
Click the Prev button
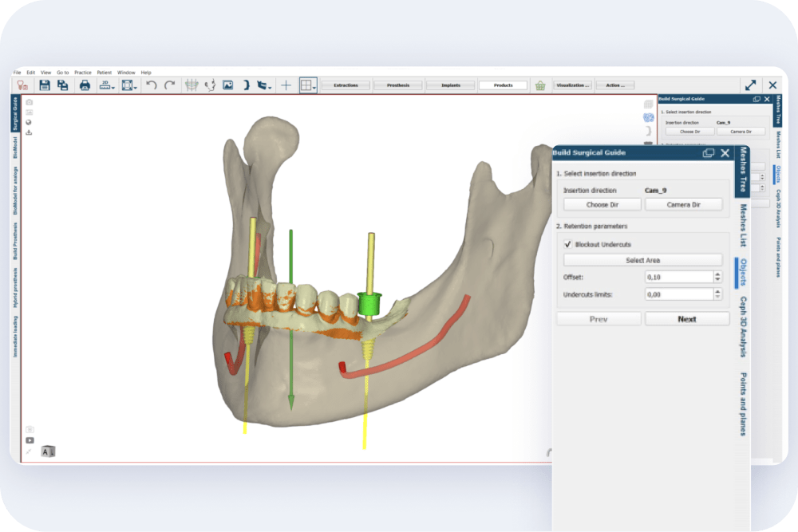click(x=598, y=319)
